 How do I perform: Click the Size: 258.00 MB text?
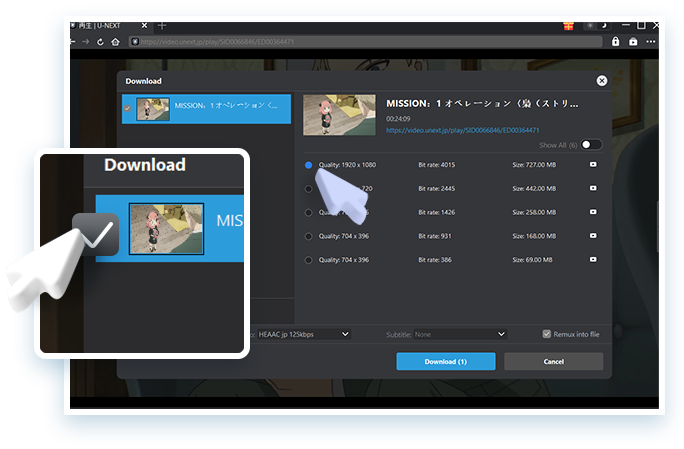tap(534, 213)
